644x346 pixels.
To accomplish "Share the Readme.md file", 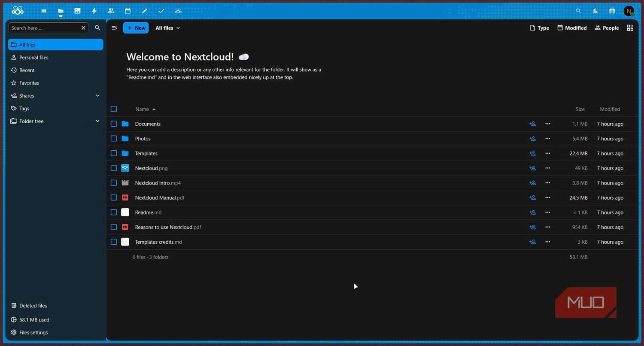I will (533, 212).
